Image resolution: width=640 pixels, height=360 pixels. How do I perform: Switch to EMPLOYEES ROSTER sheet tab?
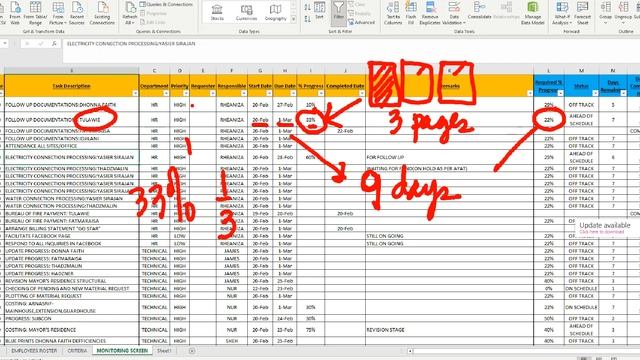[x=34, y=351]
